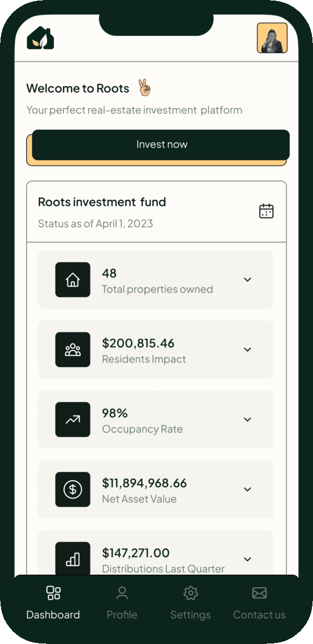The height and width of the screenshot is (644, 313).
Task: Open the Profile tab
Action: pos(122,603)
